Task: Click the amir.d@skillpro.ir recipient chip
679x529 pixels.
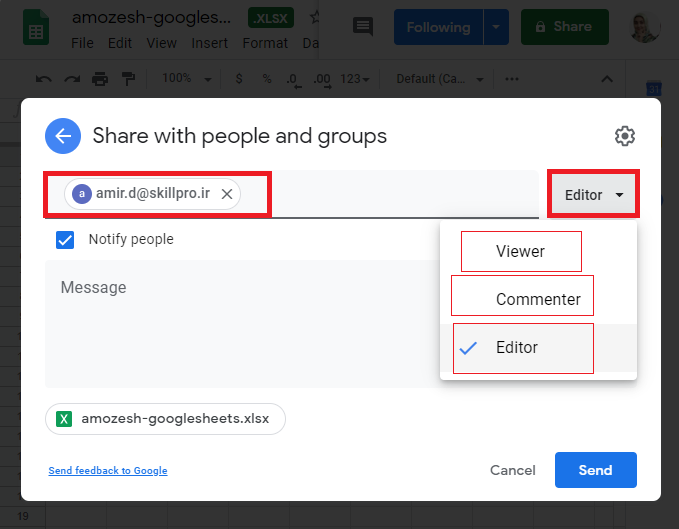Action: click(152, 194)
